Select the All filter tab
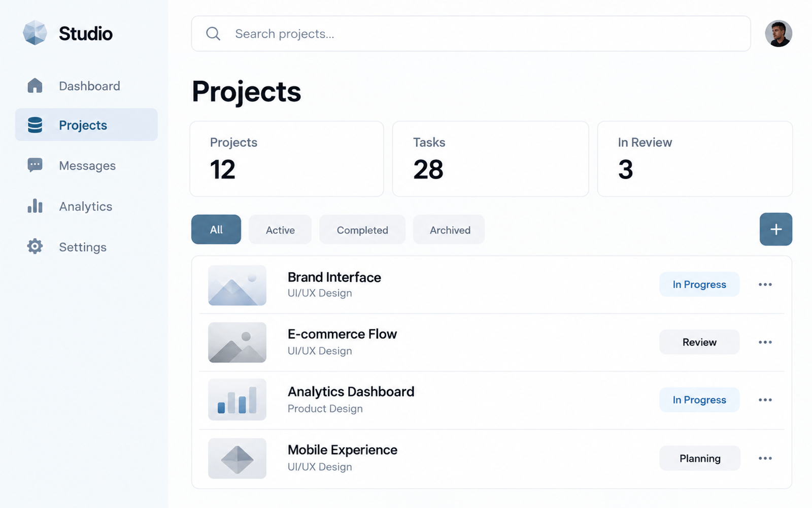This screenshot has width=812, height=508. pyautogui.click(x=216, y=230)
